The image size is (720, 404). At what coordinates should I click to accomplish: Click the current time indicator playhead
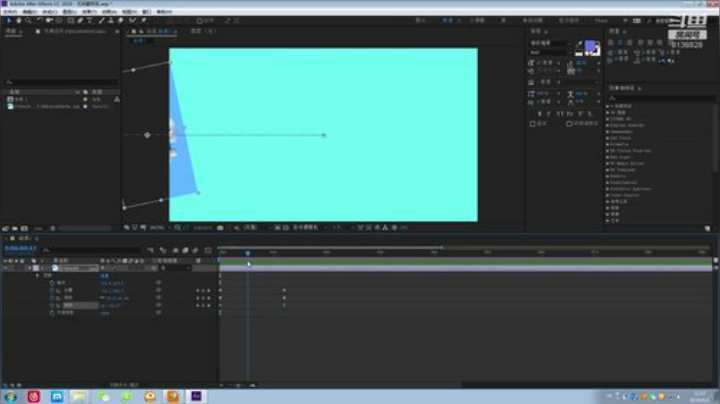coord(248,253)
